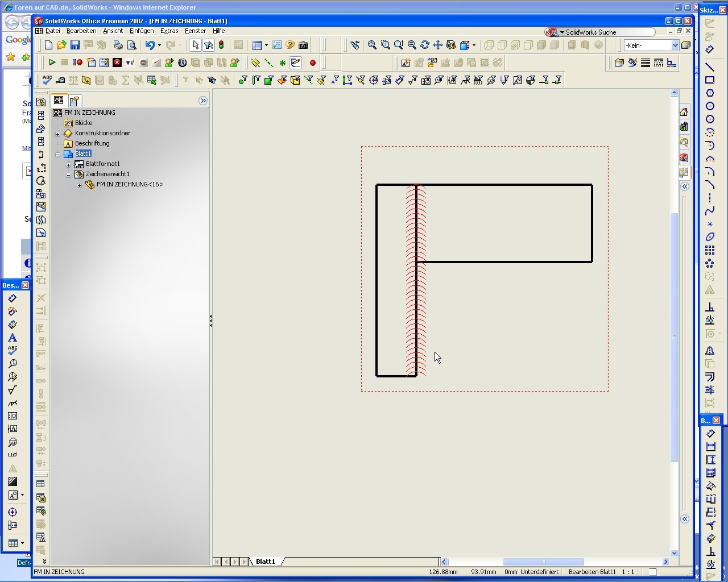Toggle the highlighted sketch pencil button

coord(295,63)
